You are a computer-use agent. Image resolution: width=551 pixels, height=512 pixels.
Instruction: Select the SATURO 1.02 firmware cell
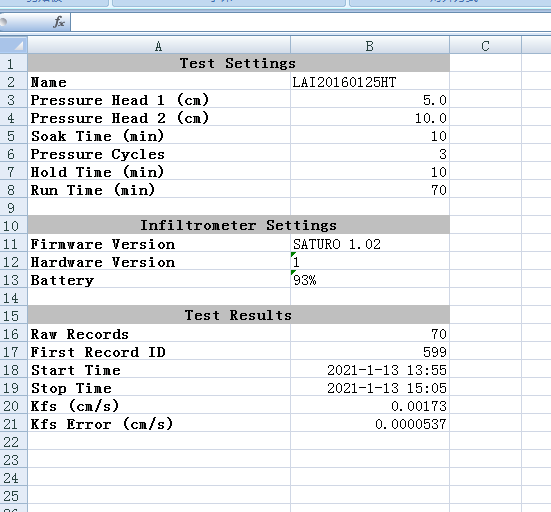click(x=370, y=244)
